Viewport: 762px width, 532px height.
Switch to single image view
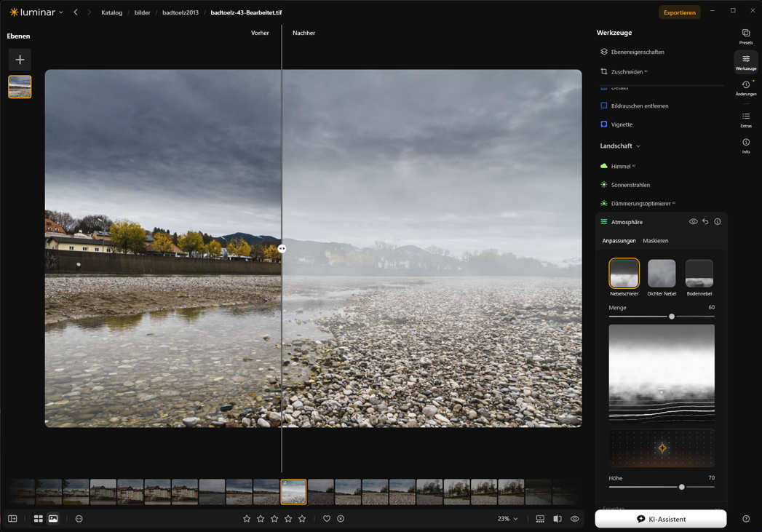[53, 519]
